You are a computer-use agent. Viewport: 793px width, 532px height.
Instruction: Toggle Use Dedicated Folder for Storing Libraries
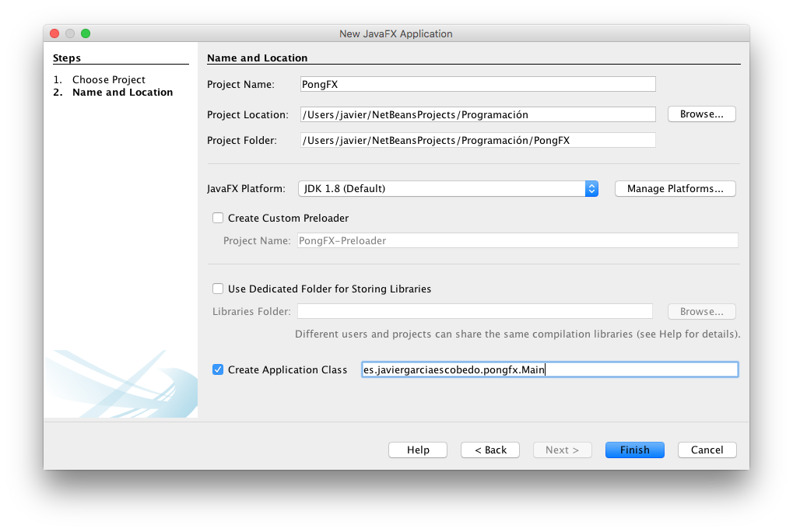(218, 289)
